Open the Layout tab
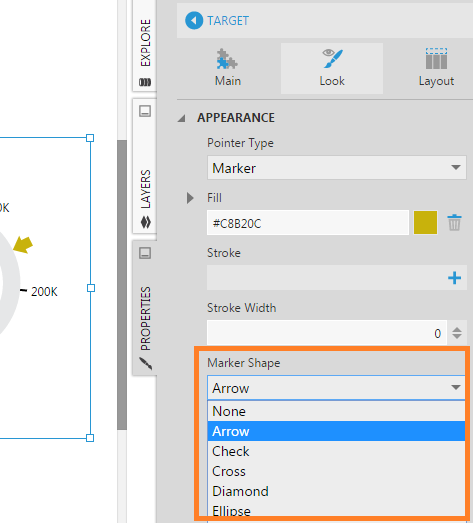 click(436, 68)
